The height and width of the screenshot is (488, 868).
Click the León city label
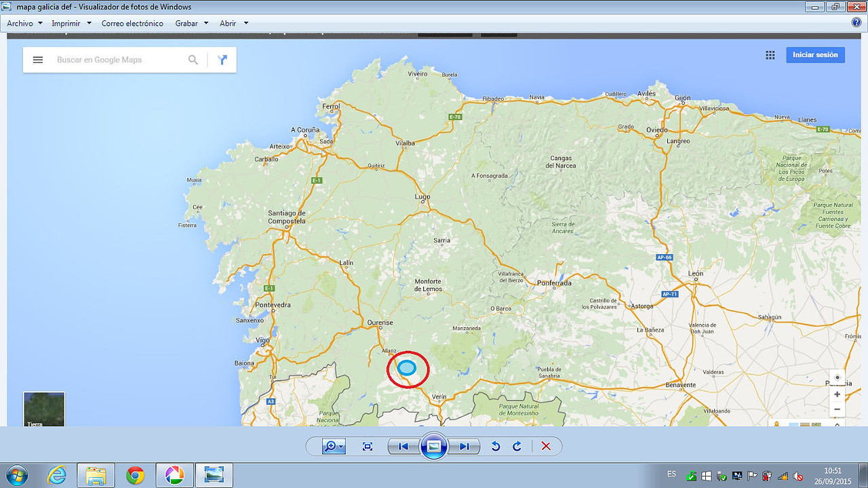[x=696, y=274]
